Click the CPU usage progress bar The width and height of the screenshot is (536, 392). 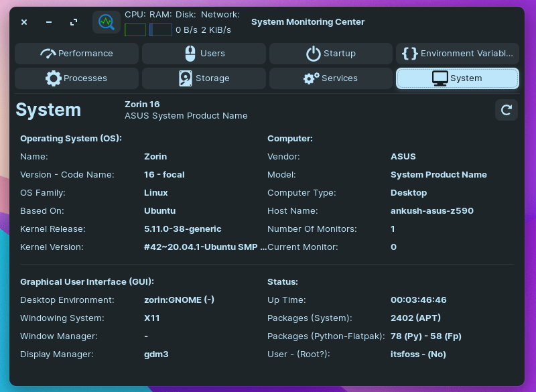135,29
